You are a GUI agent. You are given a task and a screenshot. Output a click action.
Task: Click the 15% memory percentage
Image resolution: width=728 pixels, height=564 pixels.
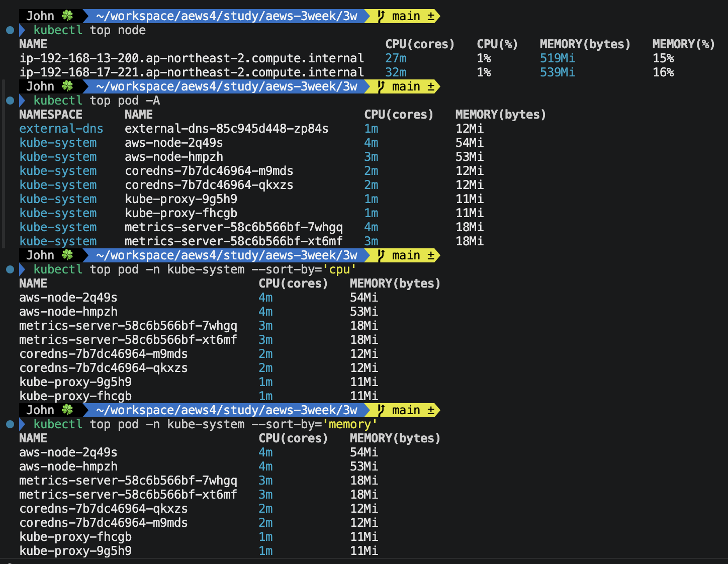[x=663, y=58]
